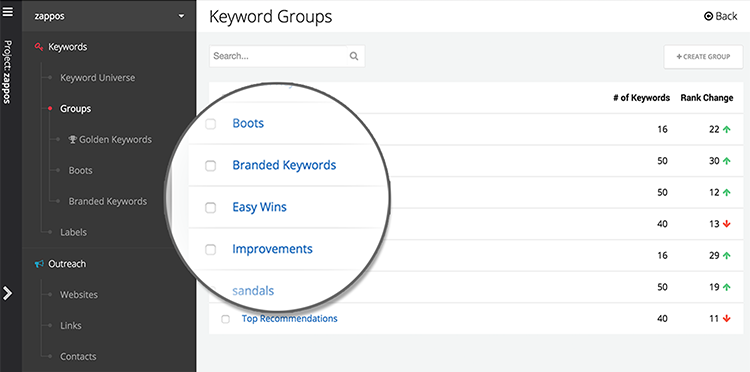Open the Easy Wins group link

[x=259, y=207]
